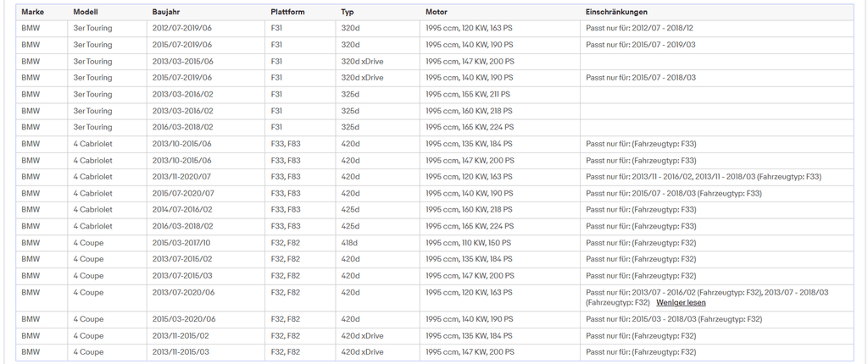Click the 'Modell' column header

[86, 12]
